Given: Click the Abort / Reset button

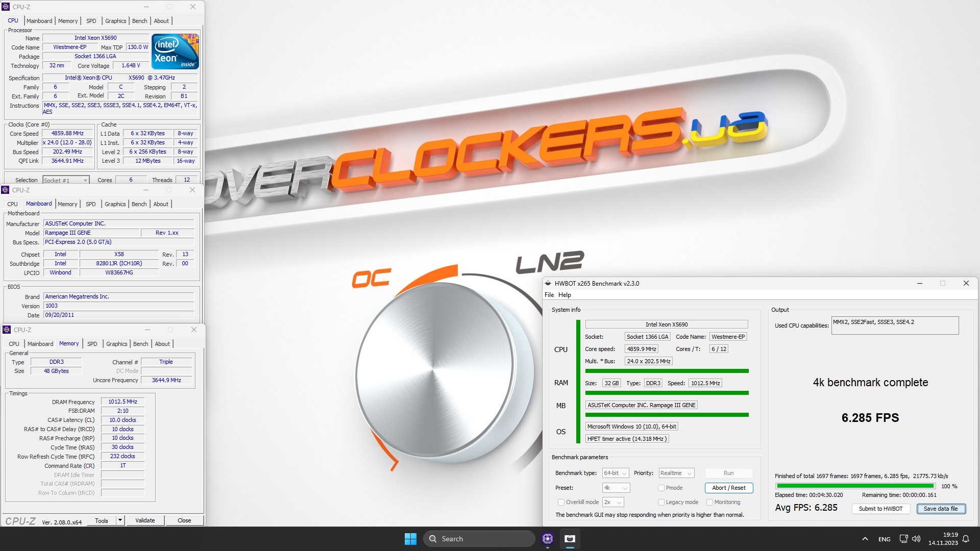Looking at the screenshot, I should point(728,488).
